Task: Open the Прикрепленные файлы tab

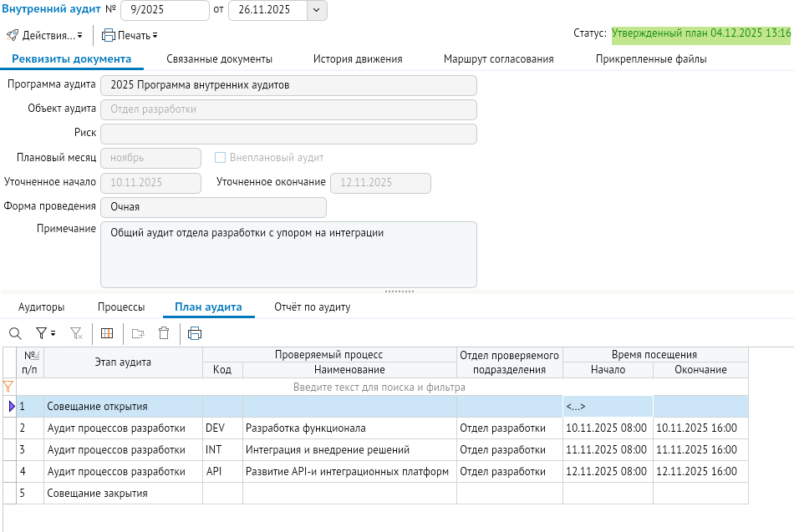Action: [x=651, y=59]
